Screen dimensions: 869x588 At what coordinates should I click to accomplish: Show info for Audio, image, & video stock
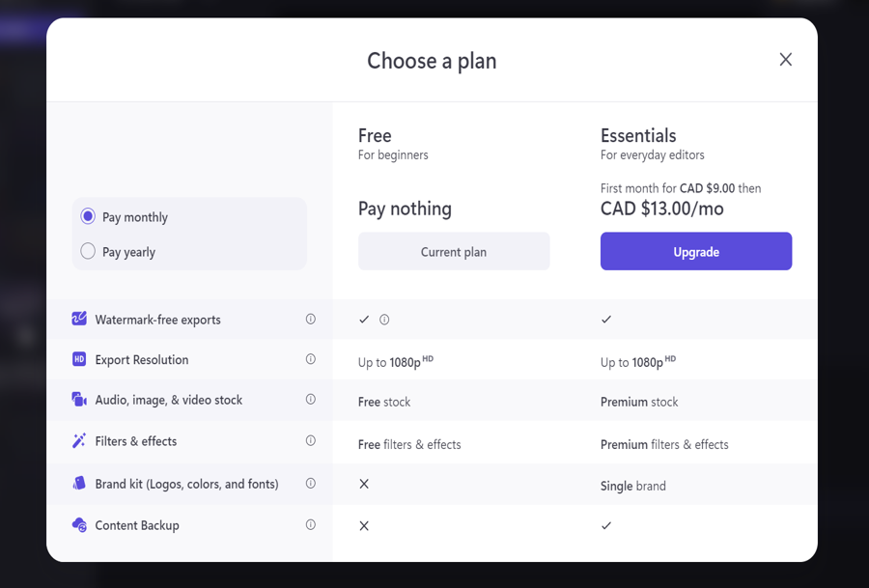click(311, 400)
